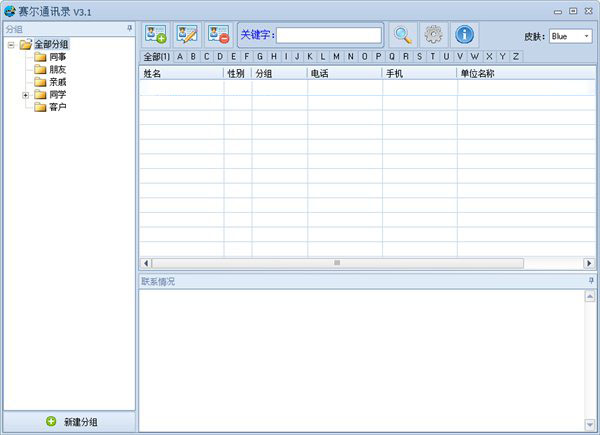Click the horizontal scrollbar thumb of table

[x=338, y=263]
